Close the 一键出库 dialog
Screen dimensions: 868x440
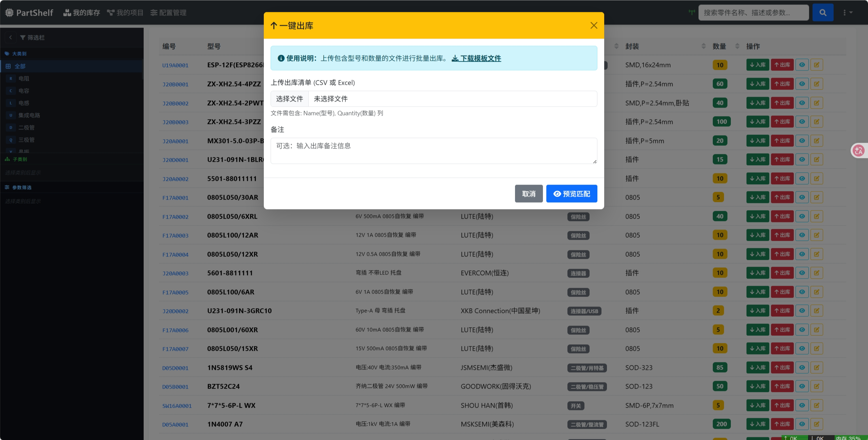tap(594, 26)
